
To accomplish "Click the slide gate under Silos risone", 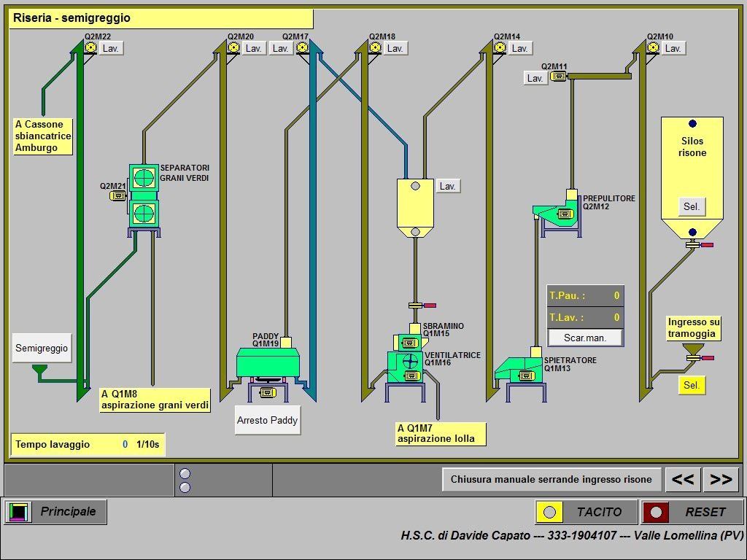I will 700,245.
